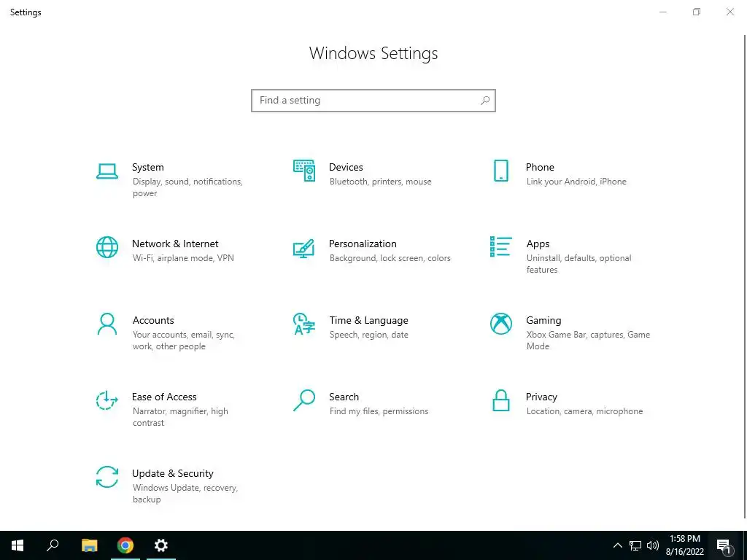747x560 pixels.
Task: Click the Update & Security heading
Action: coord(172,473)
